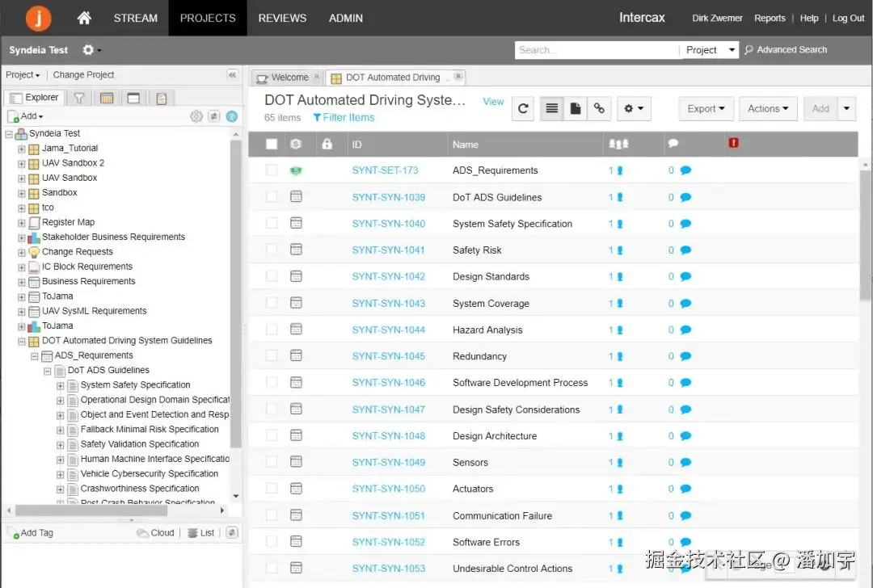
Task: Open the gear view options dropdown
Action: [634, 108]
